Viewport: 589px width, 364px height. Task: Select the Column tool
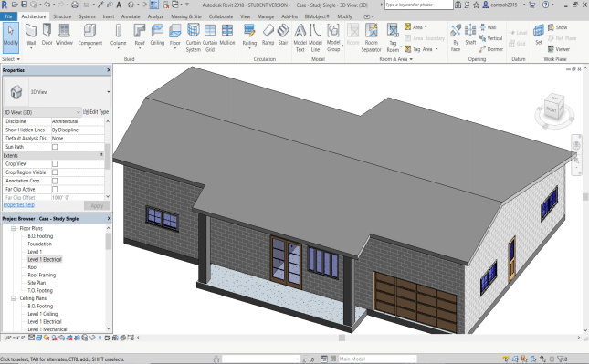point(119,35)
